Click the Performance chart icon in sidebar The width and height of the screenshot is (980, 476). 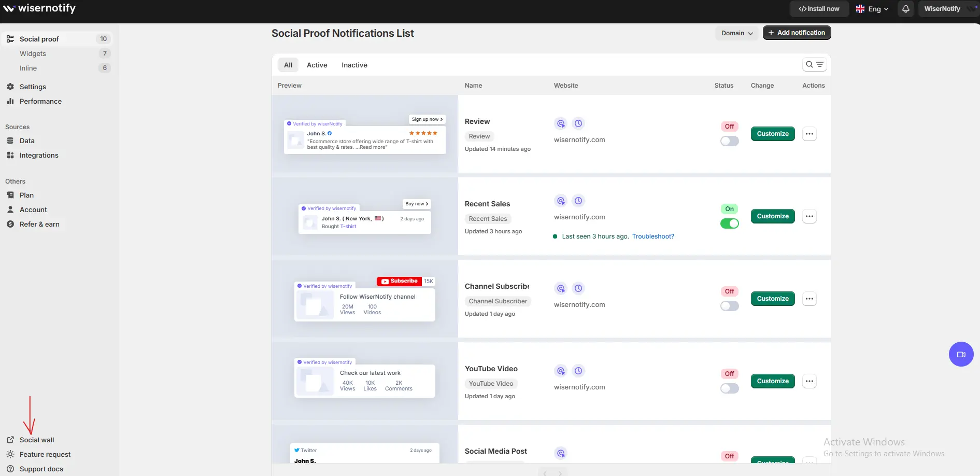[10, 101]
